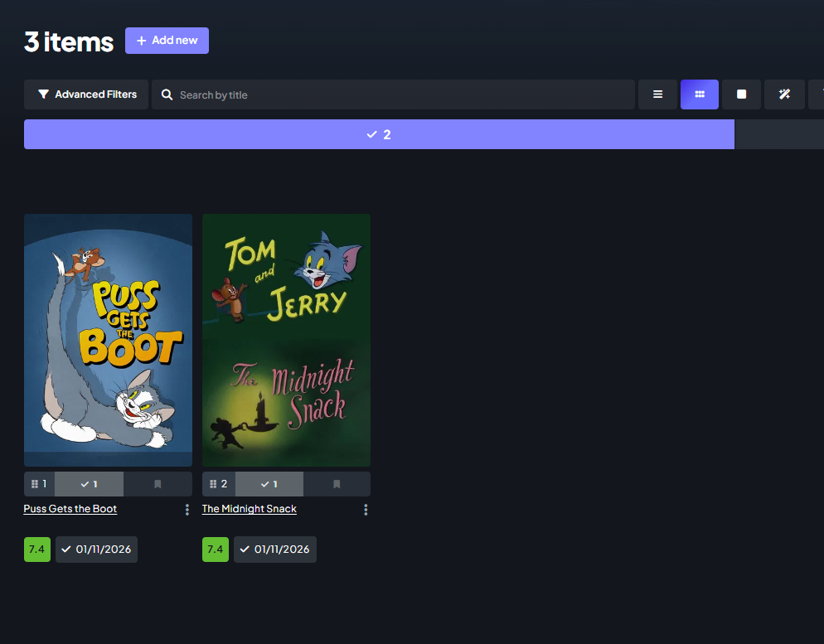824x644 pixels.
Task: Click the Add new button
Action: [167, 41]
